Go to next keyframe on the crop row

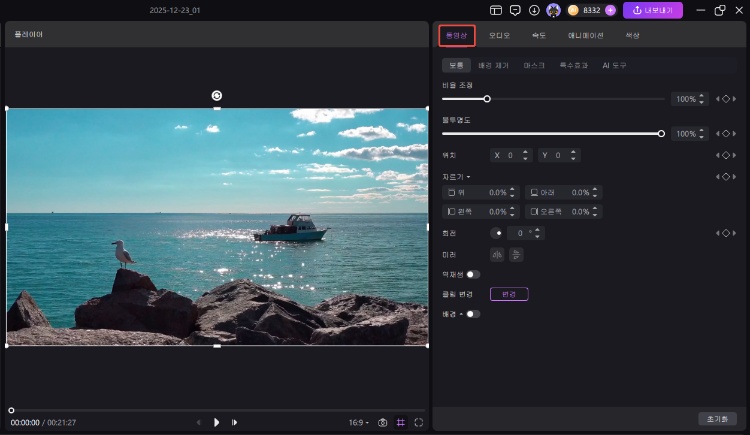(734, 177)
